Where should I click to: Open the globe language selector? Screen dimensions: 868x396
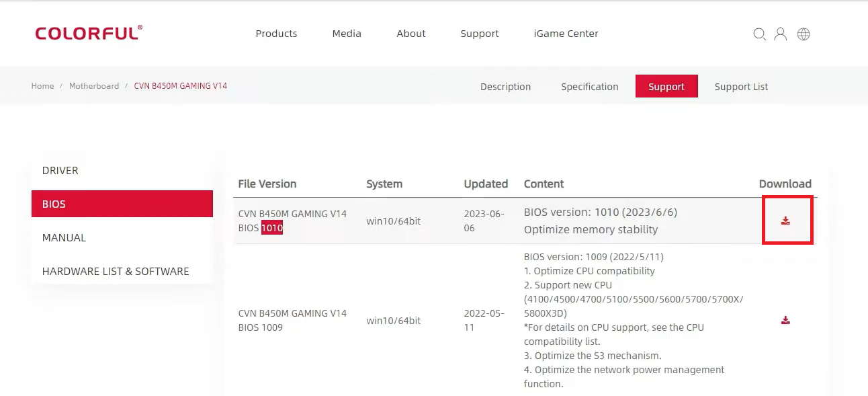[804, 34]
